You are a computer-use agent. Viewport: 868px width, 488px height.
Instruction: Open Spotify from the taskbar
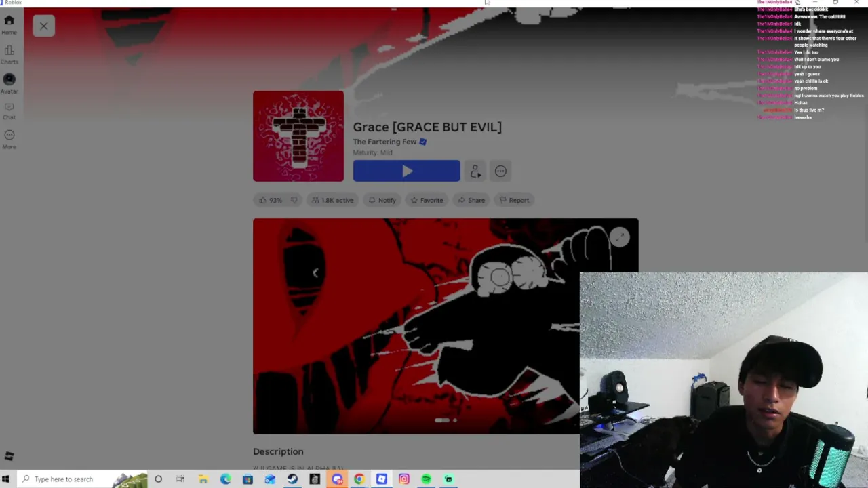coord(427,479)
